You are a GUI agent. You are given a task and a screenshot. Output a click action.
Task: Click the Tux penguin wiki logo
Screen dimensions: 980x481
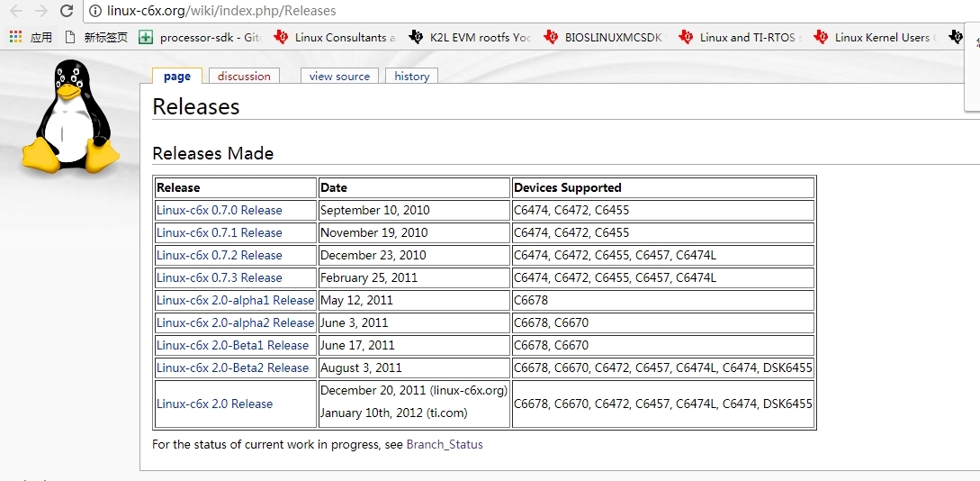[x=69, y=116]
